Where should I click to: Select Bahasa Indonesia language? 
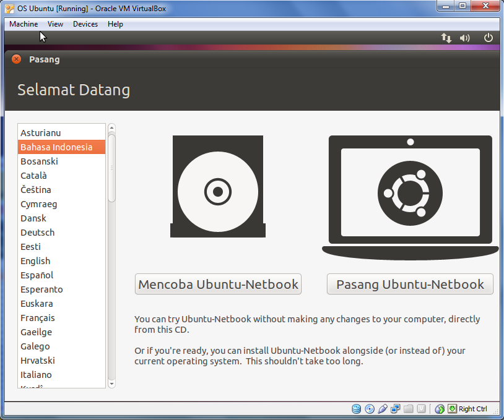click(x=61, y=147)
